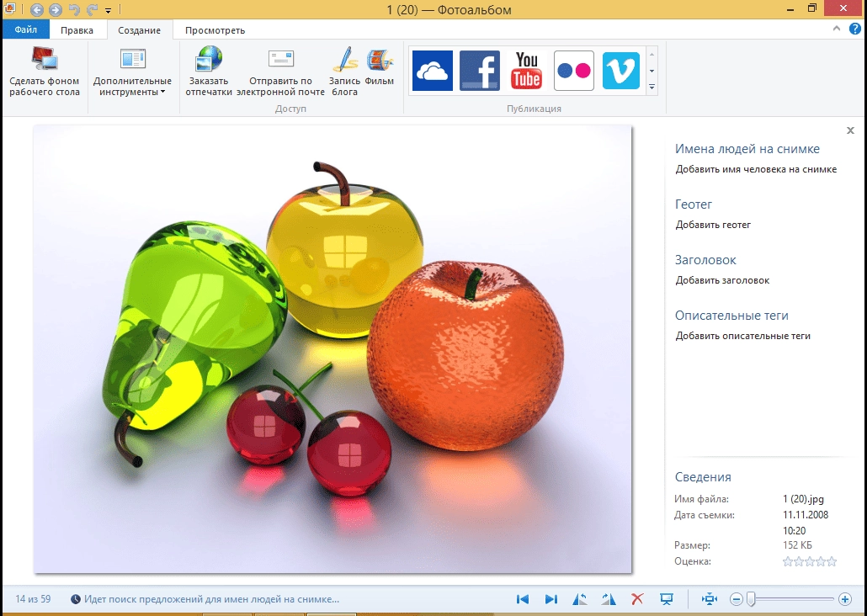Click Добавить описательные теги link
Image resolution: width=867 pixels, height=616 pixels.
tap(742, 336)
